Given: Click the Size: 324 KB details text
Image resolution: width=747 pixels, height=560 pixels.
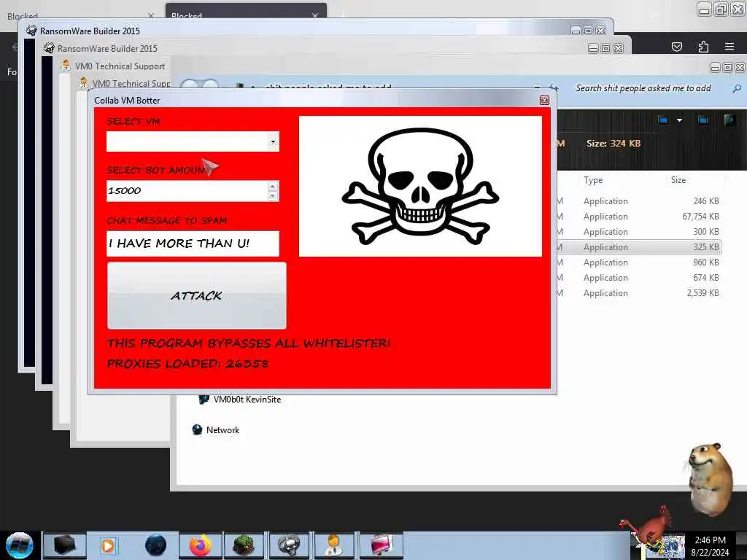Looking at the screenshot, I should click(614, 144).
